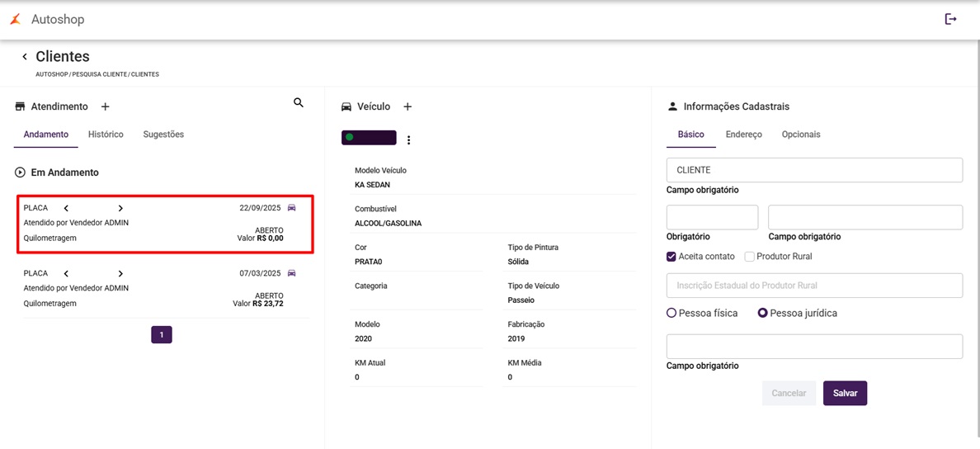
Task: Select the Pessoa física radio option
Action: pos(671,314)
